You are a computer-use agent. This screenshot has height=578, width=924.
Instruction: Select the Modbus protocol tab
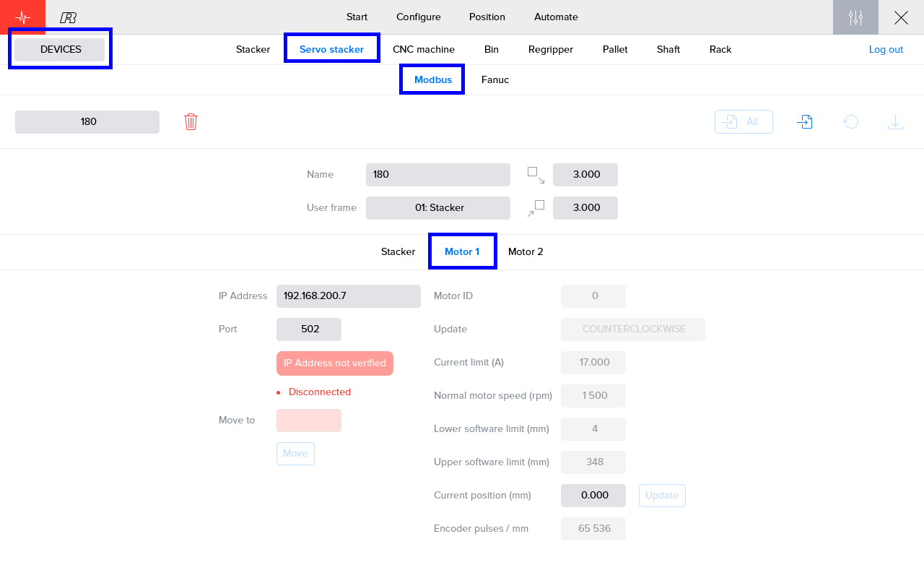tap(432, 79)
